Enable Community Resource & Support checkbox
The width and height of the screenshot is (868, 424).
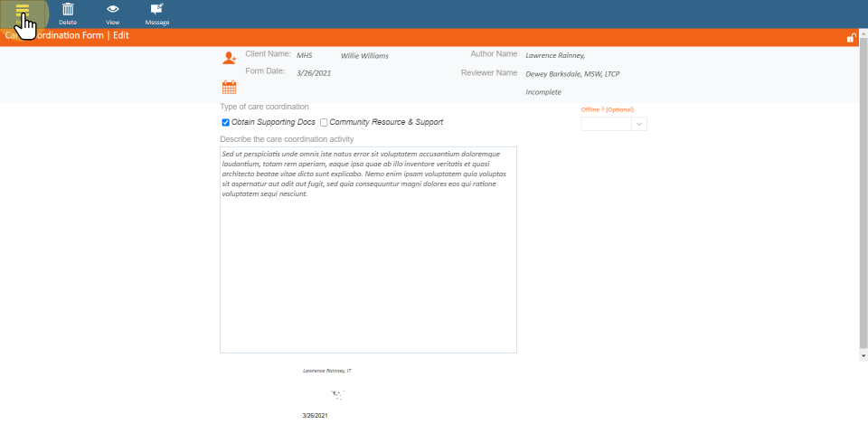[x=324, y=122]
